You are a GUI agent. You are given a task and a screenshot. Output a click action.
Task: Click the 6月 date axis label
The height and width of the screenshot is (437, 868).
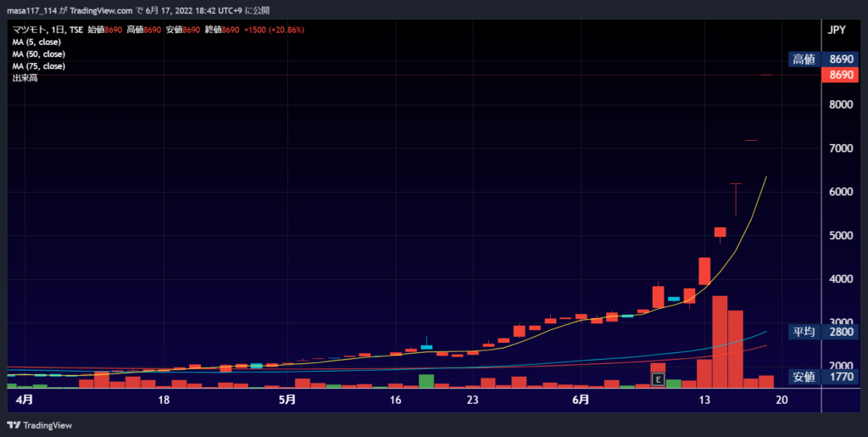[x=581, y=400]
